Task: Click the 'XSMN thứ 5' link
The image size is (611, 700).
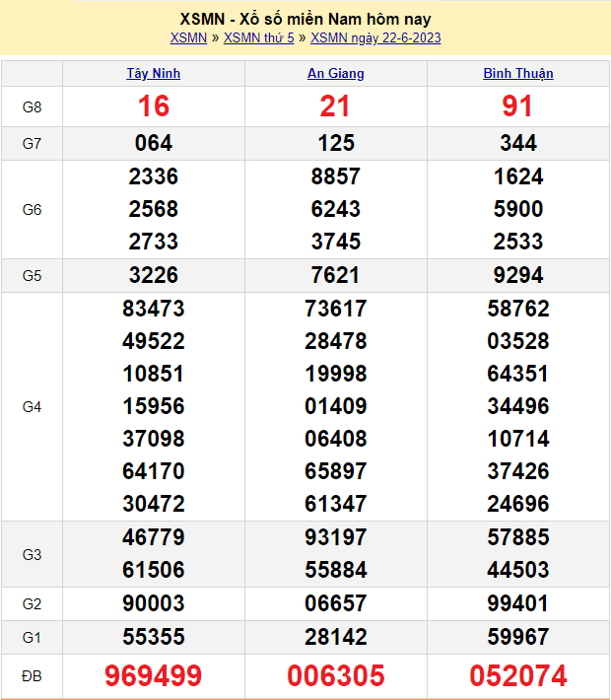Action: pos(259,38)
